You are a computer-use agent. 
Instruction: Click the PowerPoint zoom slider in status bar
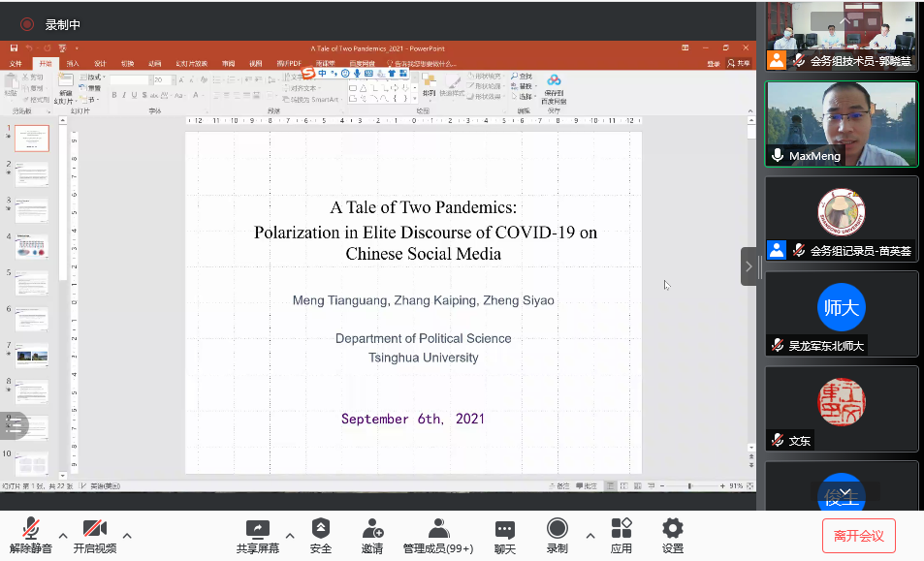pos(689,485)
